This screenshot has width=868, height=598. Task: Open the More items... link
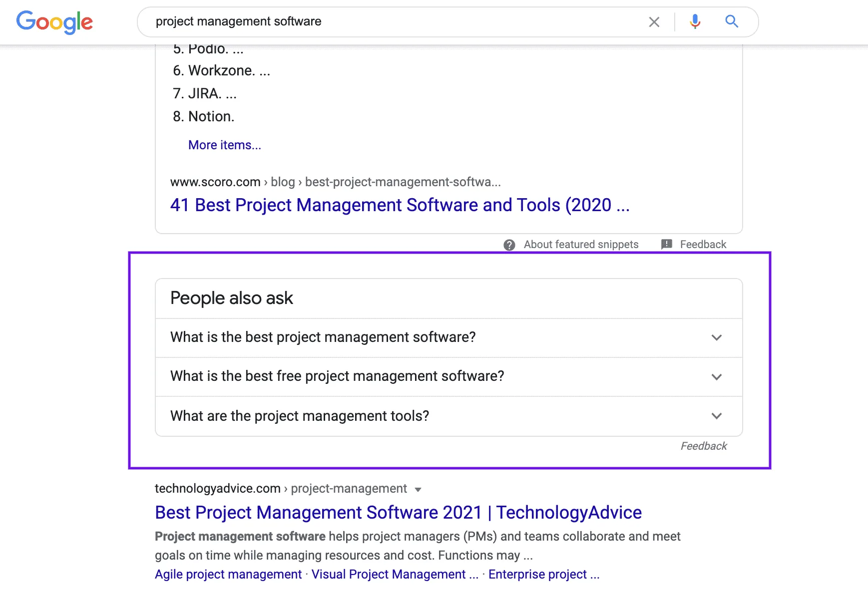tap(225, 145)
